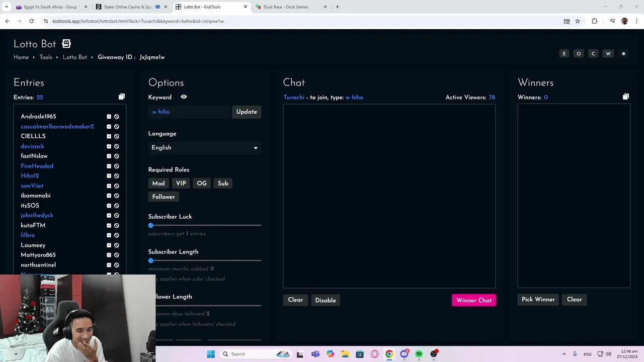Open Spotify from the taskbar
This screenshot has width=644, height=362.
(x=419, y=354)
